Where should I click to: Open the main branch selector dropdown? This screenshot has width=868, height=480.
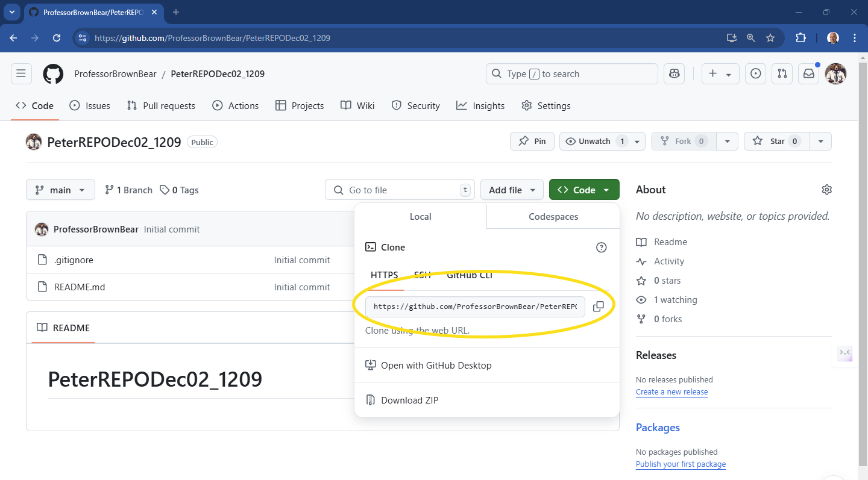click(60, 190)
